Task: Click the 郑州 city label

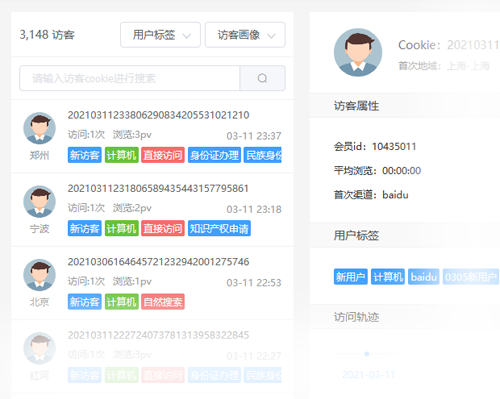Action: (39, 155)
